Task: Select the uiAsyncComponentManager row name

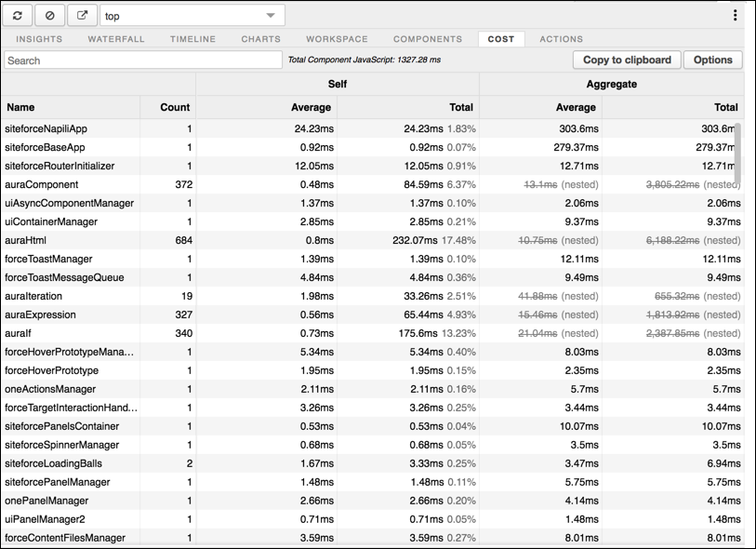Action: click(x=70, y=203)
